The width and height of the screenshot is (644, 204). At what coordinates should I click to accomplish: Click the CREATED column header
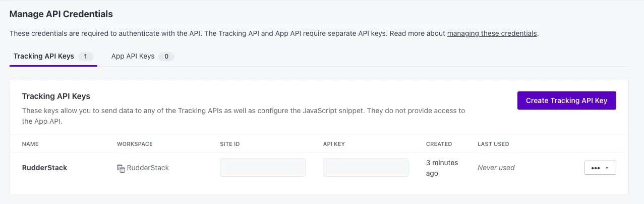click(439, 144)
